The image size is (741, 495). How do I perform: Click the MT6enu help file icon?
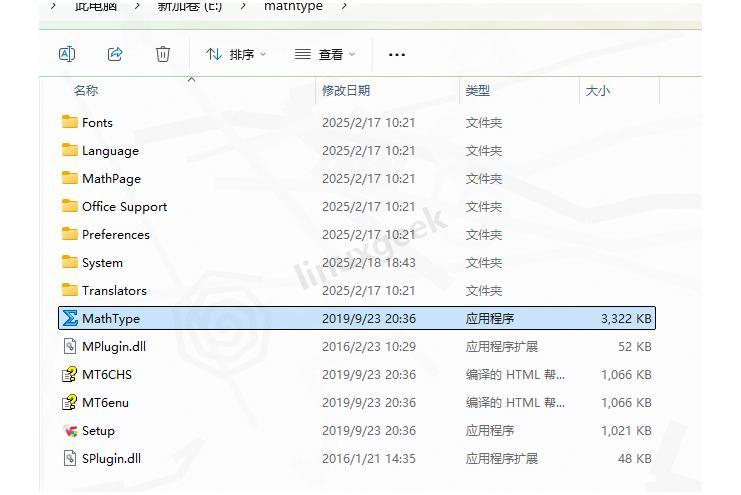[x=70, y=402]
